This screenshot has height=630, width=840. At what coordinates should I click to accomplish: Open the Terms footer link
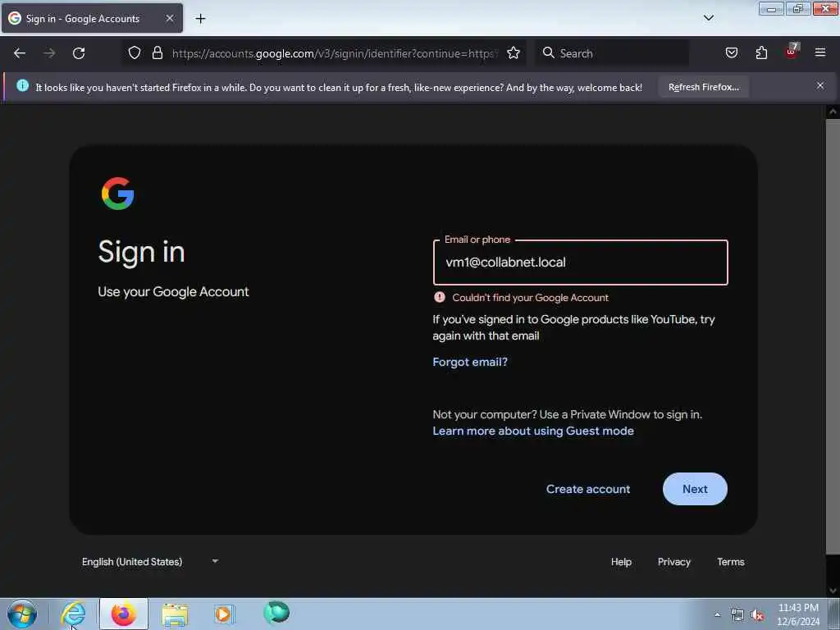pos(731,562)
